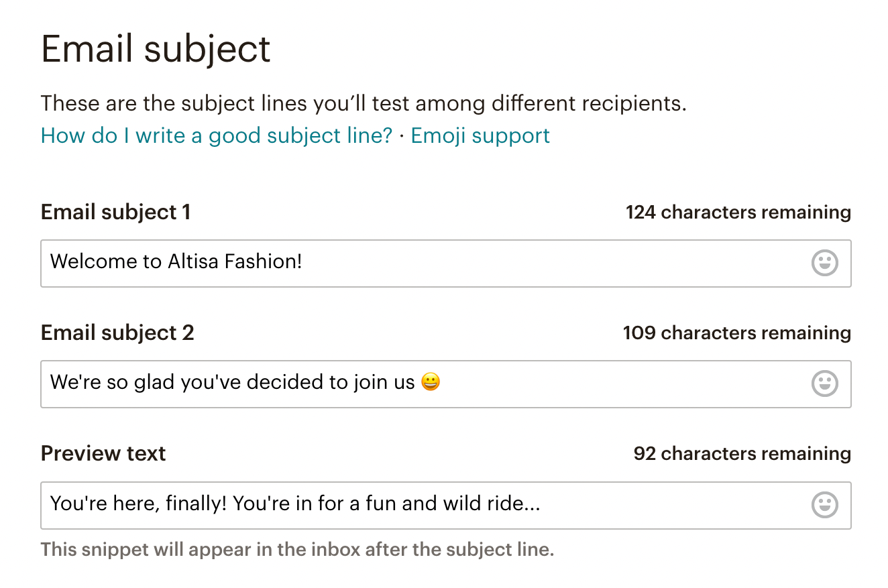This screenshot has width=888, height=588.
Task: Click the "92 characters remaining" counter
Action: click(742, 454)
